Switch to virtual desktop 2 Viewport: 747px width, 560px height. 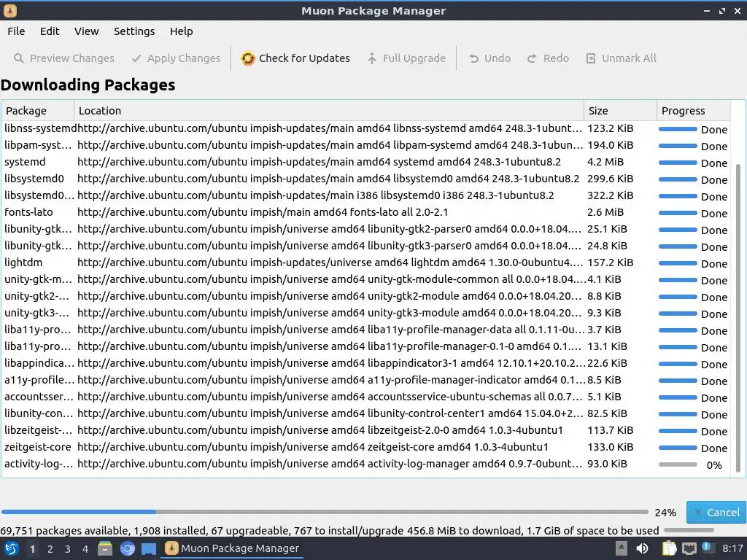(50, 549)
